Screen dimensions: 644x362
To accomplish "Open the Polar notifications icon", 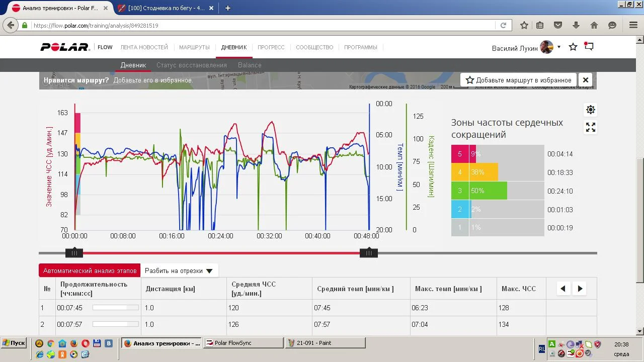I will [x=589, y=47].
